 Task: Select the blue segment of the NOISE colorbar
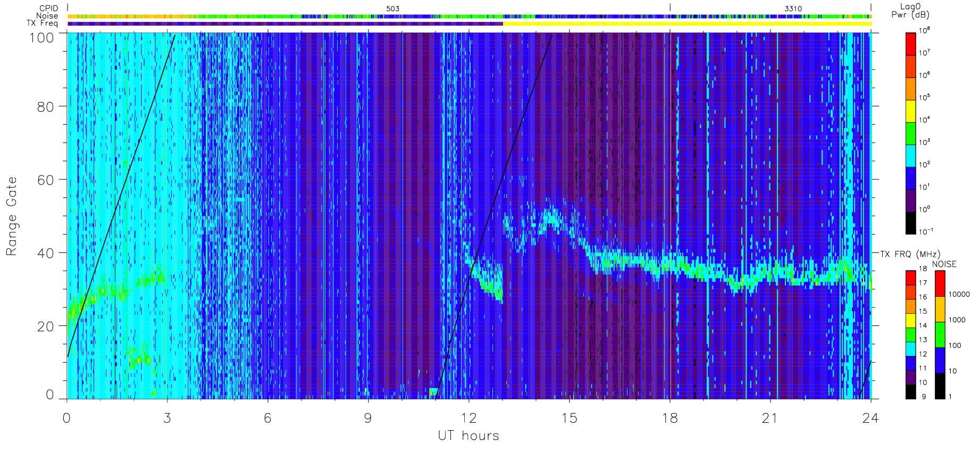coord(940,361)
